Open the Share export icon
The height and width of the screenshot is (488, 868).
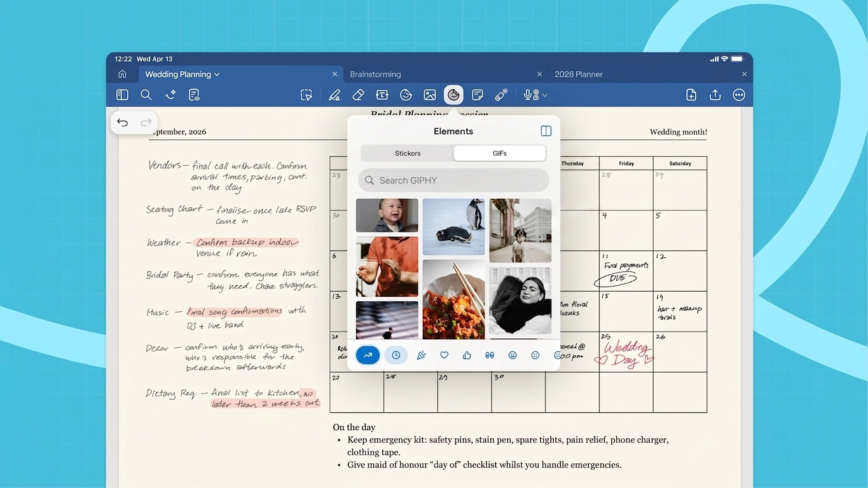point(715,95)
